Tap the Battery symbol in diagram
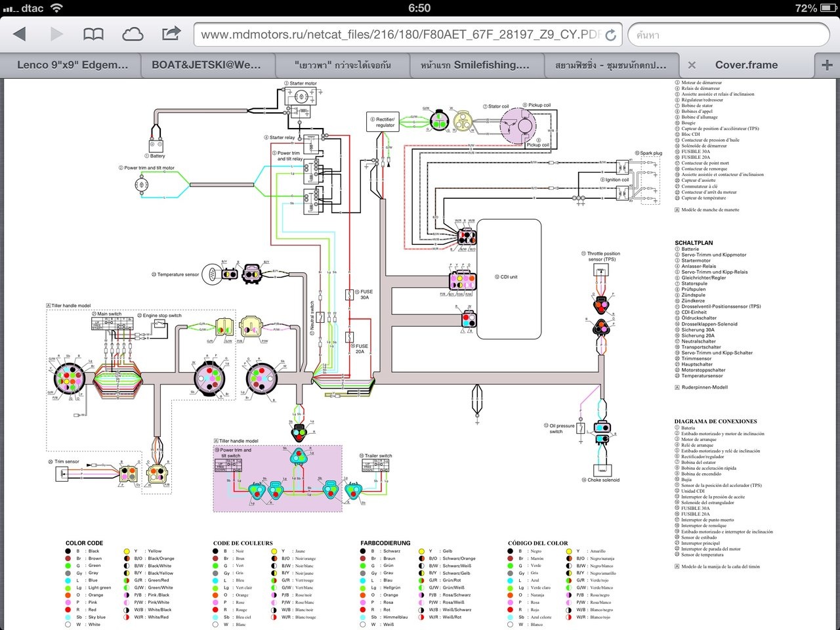Image resolution: width=840 pixels, height=630 pixels. coord(156,145)
